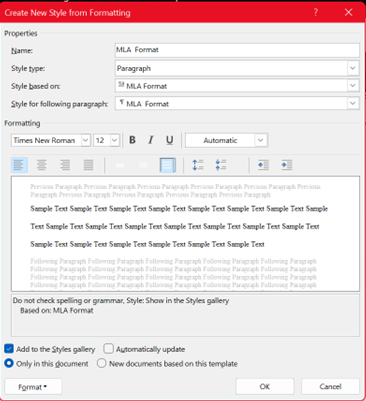Click the Properties section heading

point(21,33)
